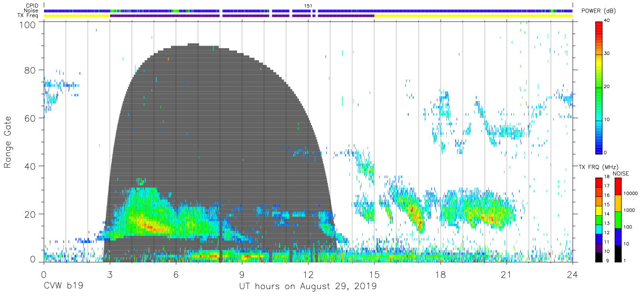The image size is (644, 297).
Task: Click the 40 tick on Range Gate axis
Action: pyautogui.click(x=30, y=166)
